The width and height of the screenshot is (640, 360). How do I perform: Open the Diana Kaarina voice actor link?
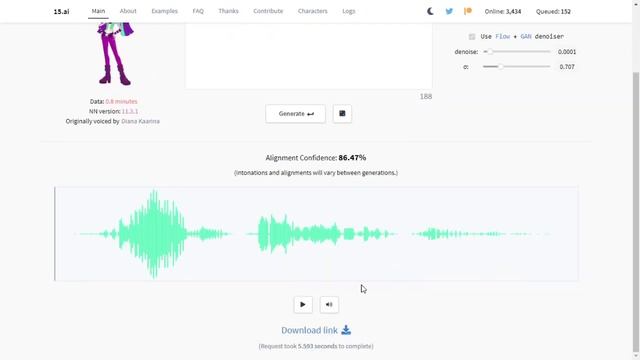click(140, 121)
